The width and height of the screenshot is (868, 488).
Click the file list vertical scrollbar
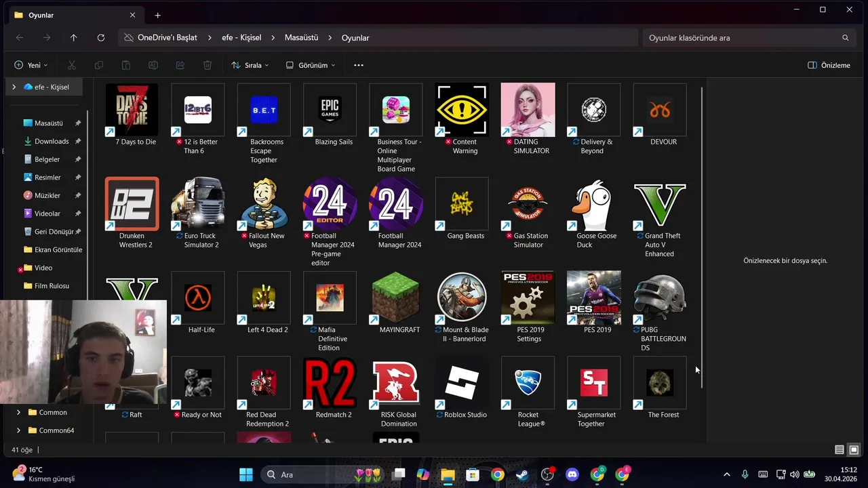tap(701, 237)
